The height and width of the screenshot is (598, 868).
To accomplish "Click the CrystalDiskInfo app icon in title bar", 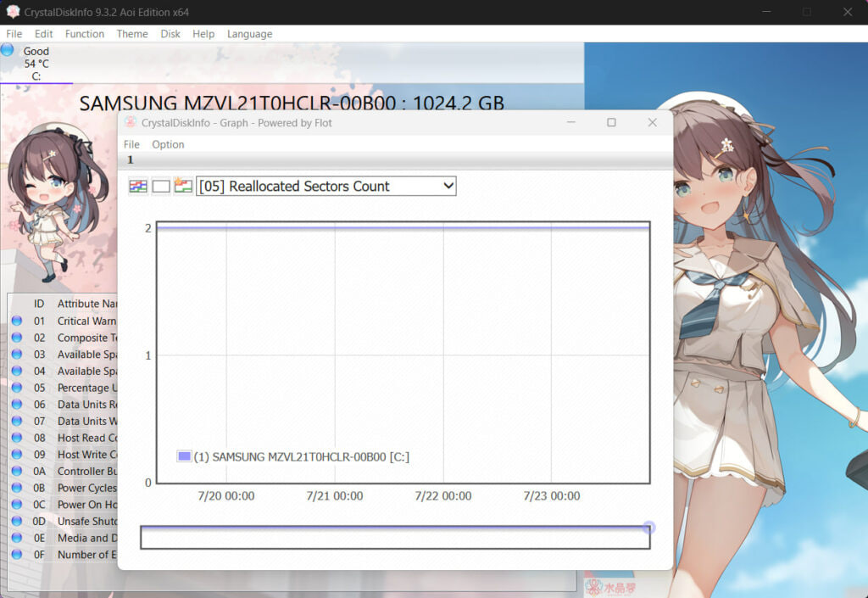I will (x=13, y=12).
